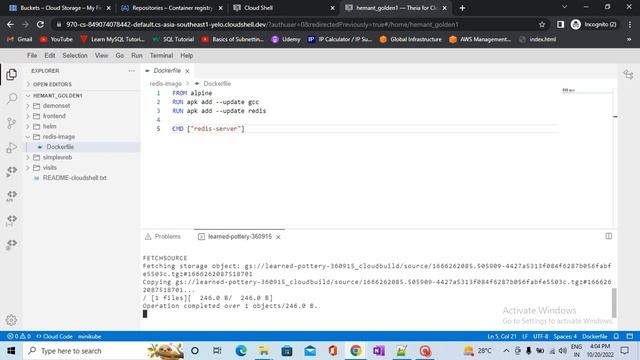
Task: Open the Cloud Run icon at sidebar bottom
Action: (11, 244)
